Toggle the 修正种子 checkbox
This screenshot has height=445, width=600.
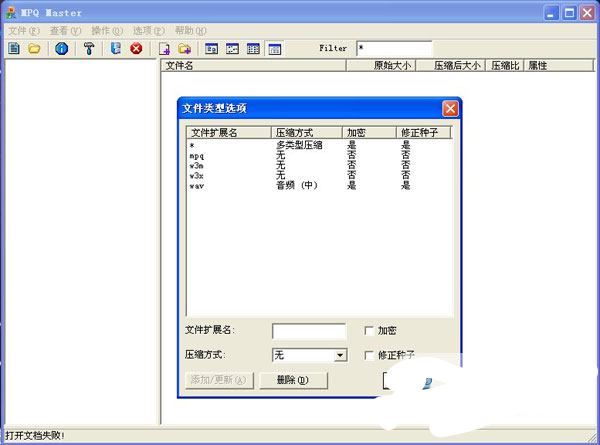(x=369, y=355)
